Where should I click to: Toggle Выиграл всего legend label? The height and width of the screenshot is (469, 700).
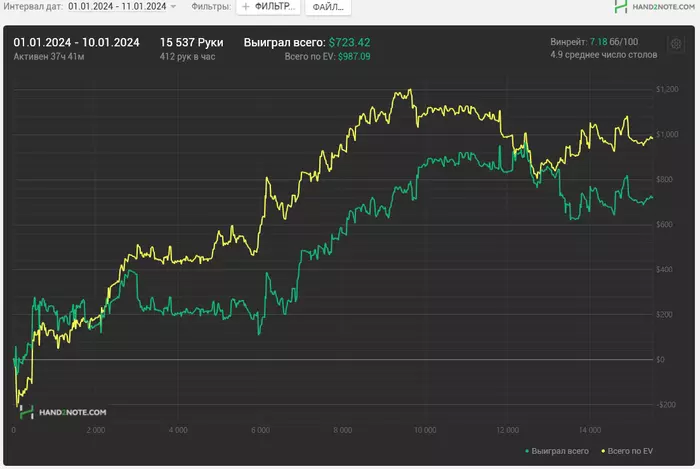coord(560,451)
